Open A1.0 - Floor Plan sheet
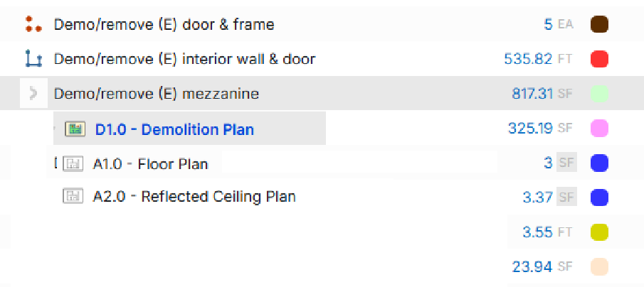 pyautogui.click(x=150, y=164)
